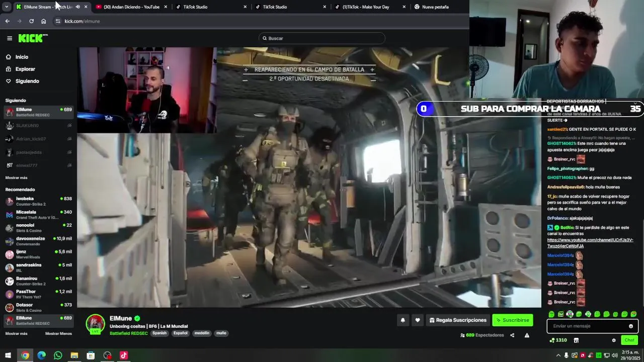Viewport: 644px width, 362px height.
Task: Send message with green Chat button
Action: pyautogui.click(x=629, y=340)
